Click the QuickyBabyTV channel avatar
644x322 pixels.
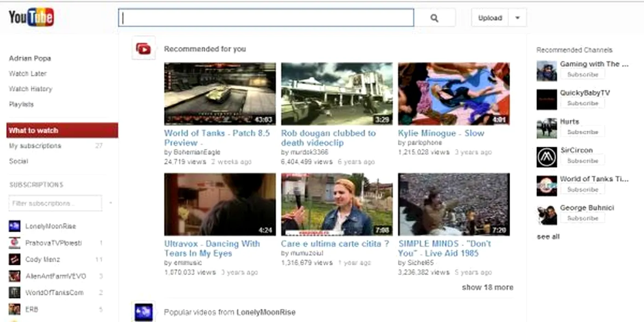tap(546, 99)
